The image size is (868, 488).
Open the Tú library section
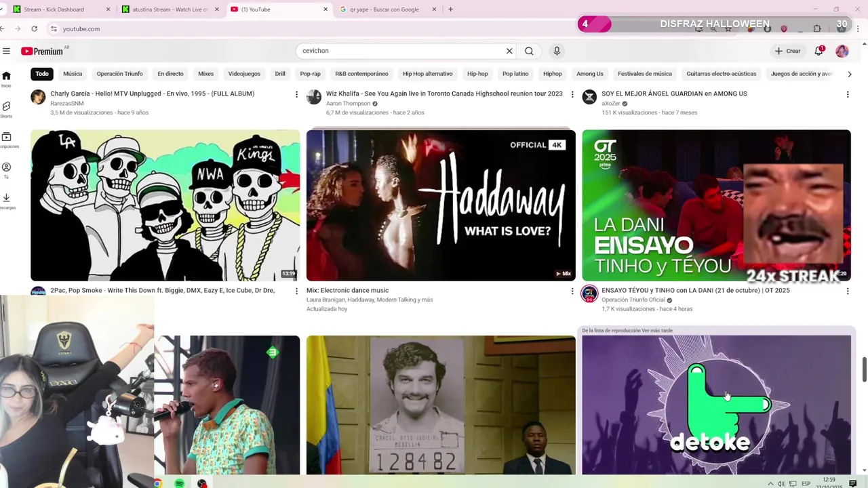point(6,170)
